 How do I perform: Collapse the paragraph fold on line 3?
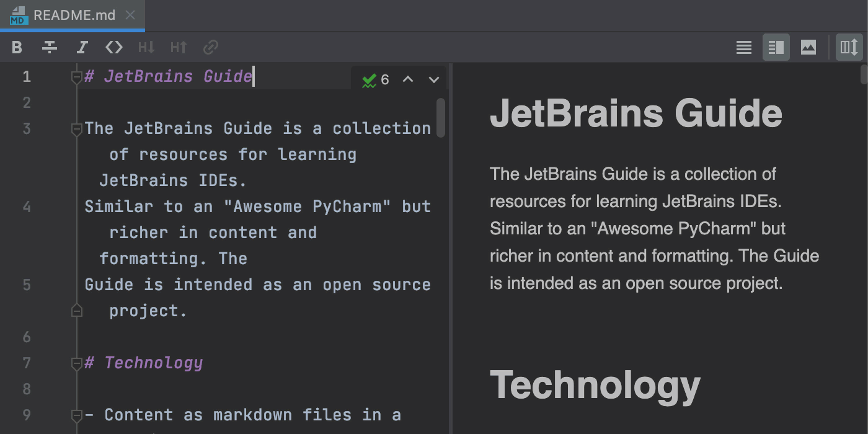pyautogui.click(x=77, y=130)
